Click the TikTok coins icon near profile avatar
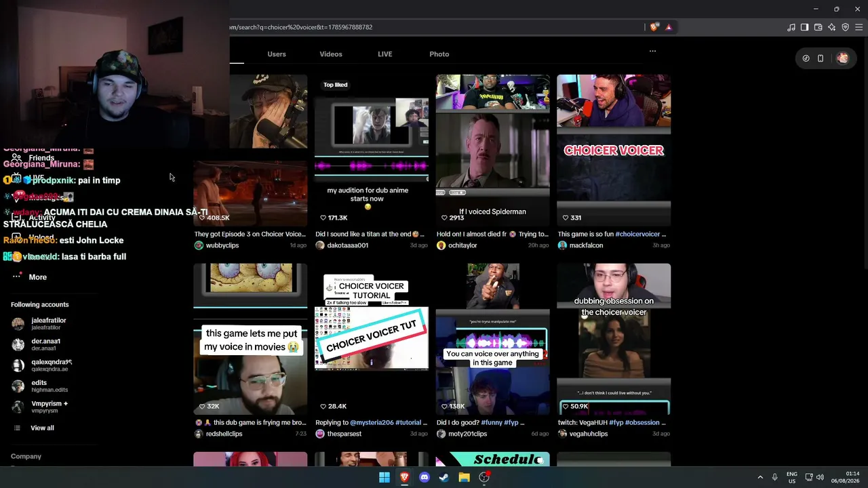The height and width of the screenshot is (488, 868). click(806, 58)
